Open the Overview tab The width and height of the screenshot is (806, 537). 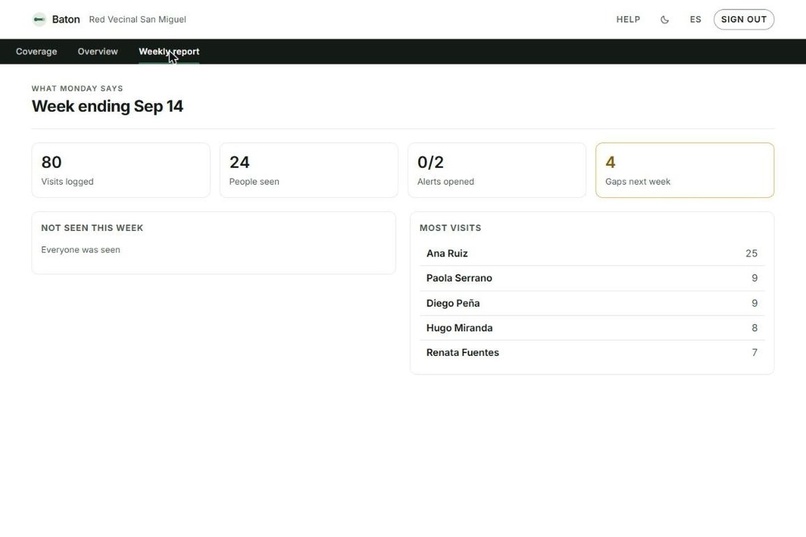98,51
